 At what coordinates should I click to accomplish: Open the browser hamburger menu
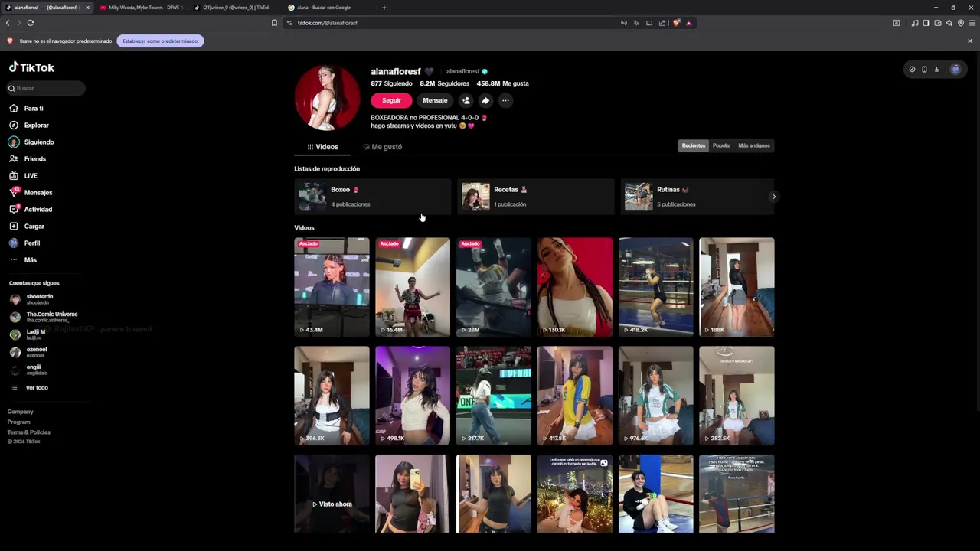(972, 23)
